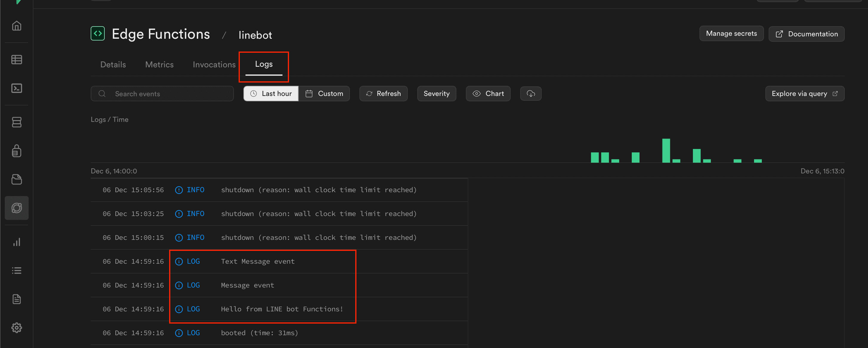Viewport: 868px width, 348px height.
Task: Click the 'Logs / Time' chart heading
Action: [x=109, y=119]
